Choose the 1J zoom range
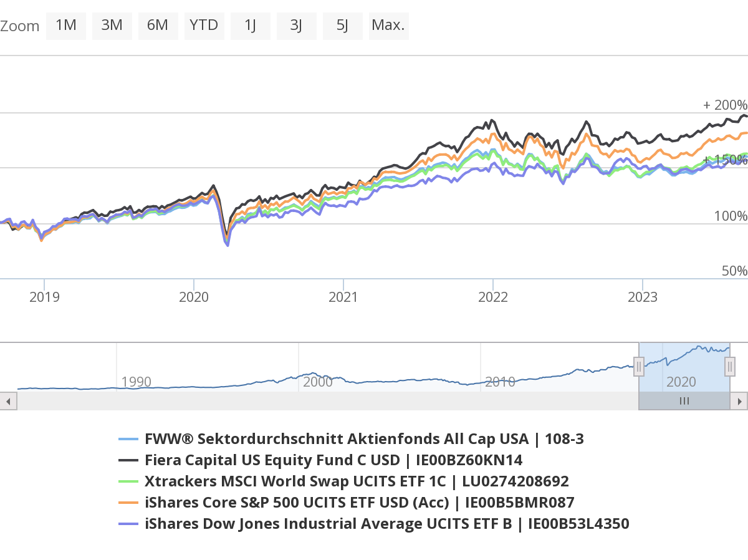748x560 pixels. tap(251, 26)
